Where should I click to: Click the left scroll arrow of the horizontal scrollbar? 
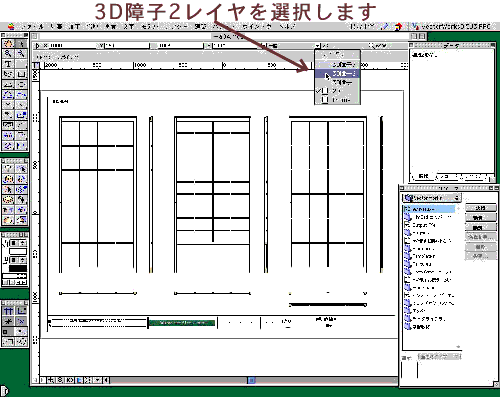(106, 380)
